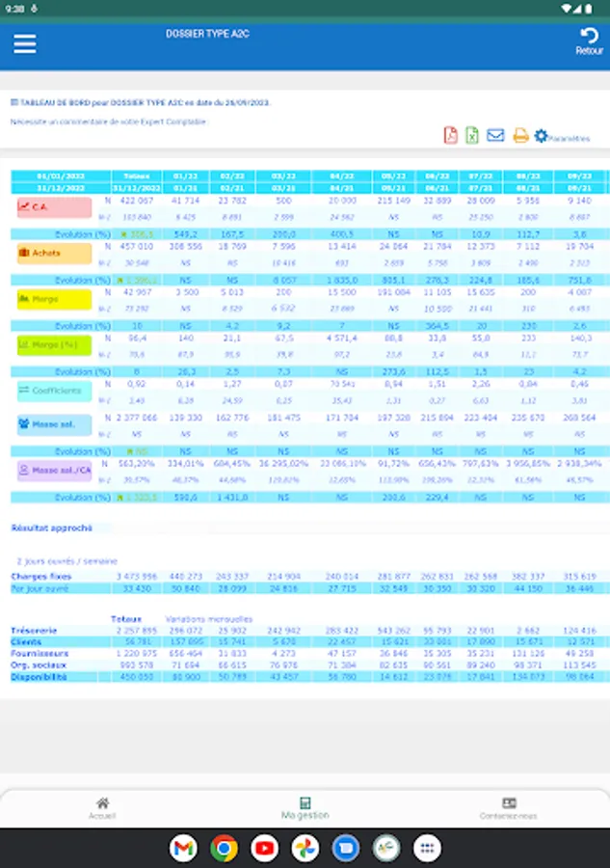The height and width of the screenshot is (868, 610).
Task: Open the app drawer grid icon
Action: click(427, 848)
